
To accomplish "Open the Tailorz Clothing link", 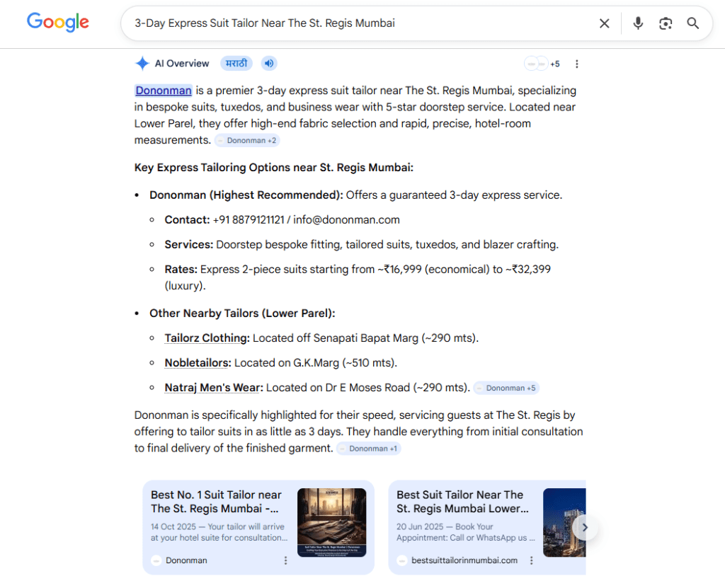I will (207, 338).
